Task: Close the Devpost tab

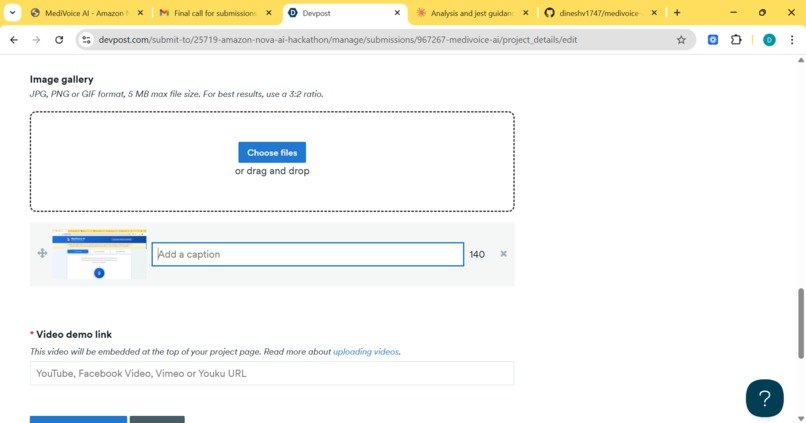Action: click(397, 13)
